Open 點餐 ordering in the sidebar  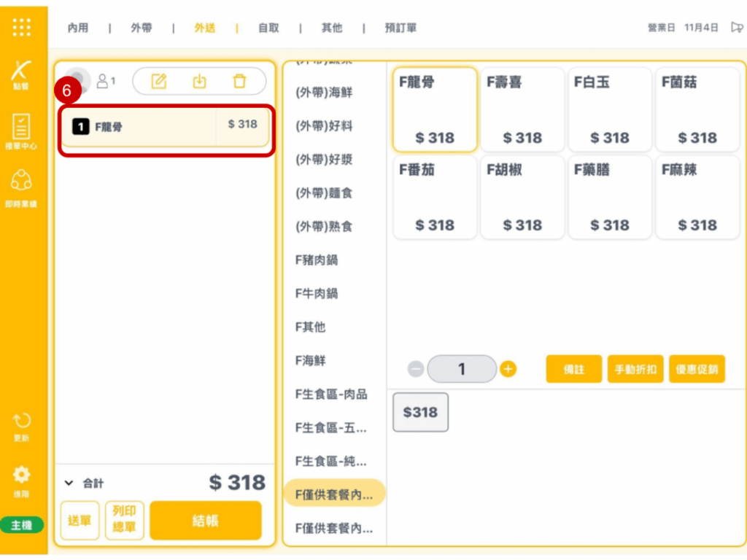click(22, 74)
